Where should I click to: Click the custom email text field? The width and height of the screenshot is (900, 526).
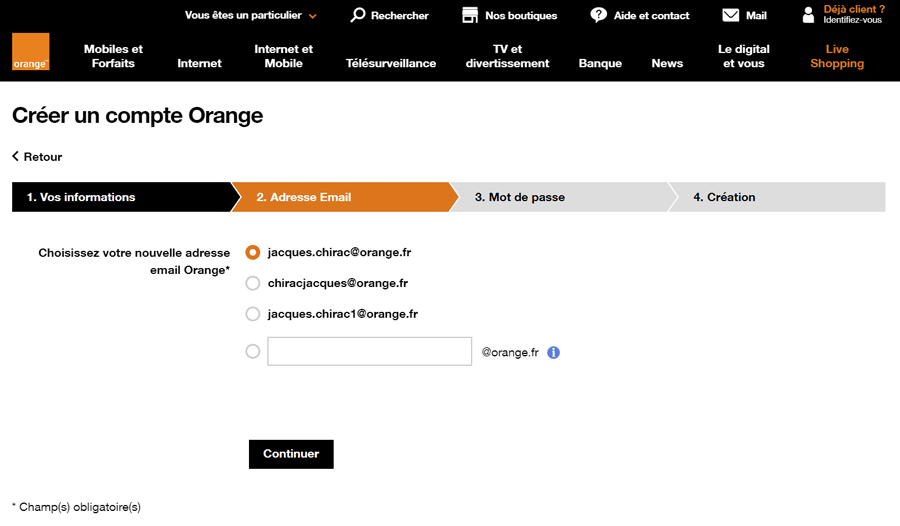(x=370, y=351)
